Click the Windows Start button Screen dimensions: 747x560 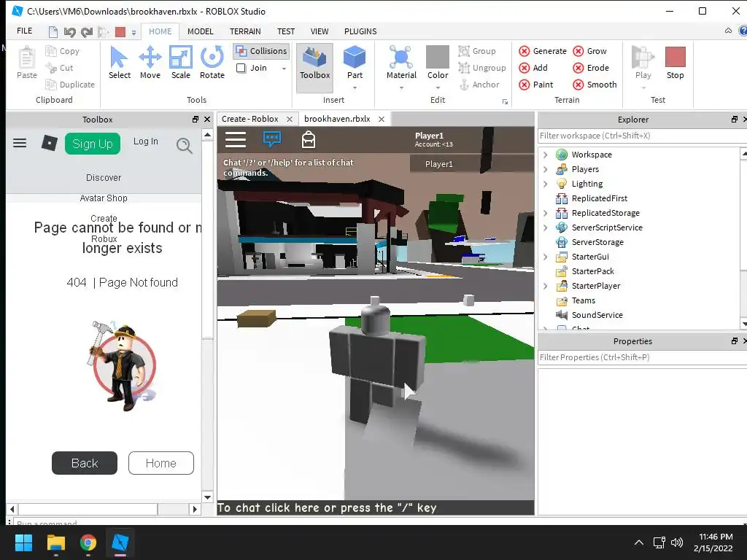(23, 542)
